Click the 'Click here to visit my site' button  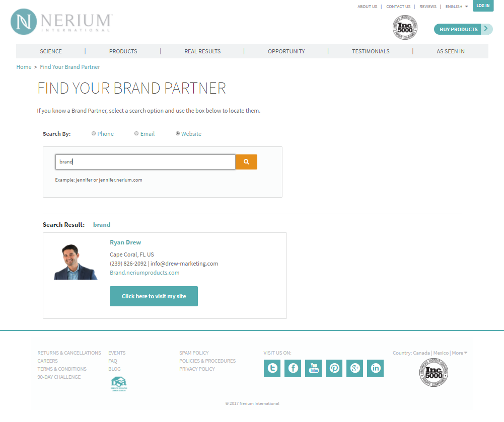click(x=154, y=296)
